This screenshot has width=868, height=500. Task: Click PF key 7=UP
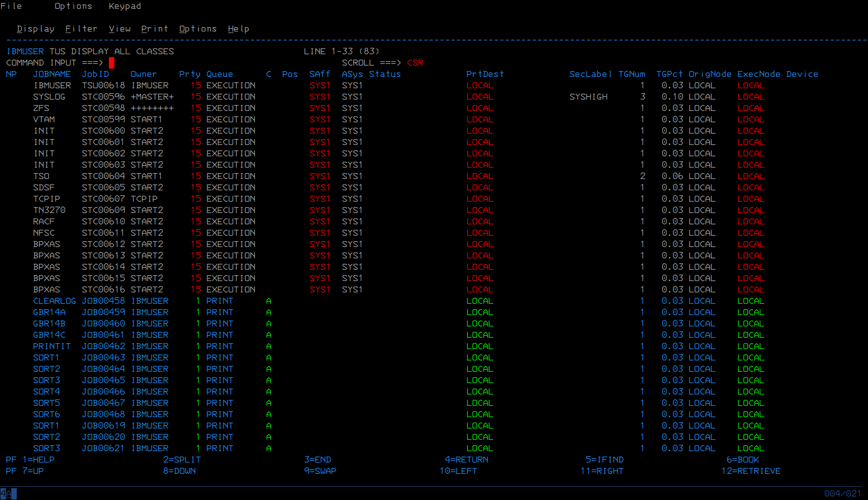pyautogui.click(x=33, y=471)
